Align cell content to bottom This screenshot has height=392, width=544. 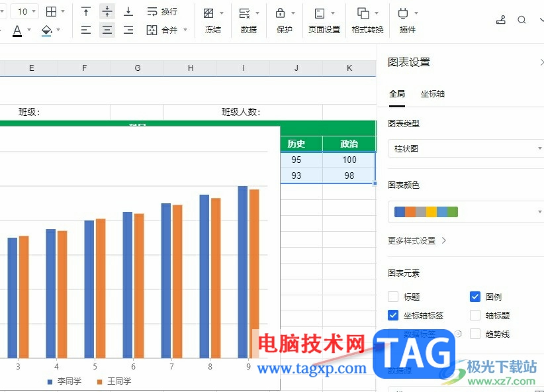[x=128, y=11]
